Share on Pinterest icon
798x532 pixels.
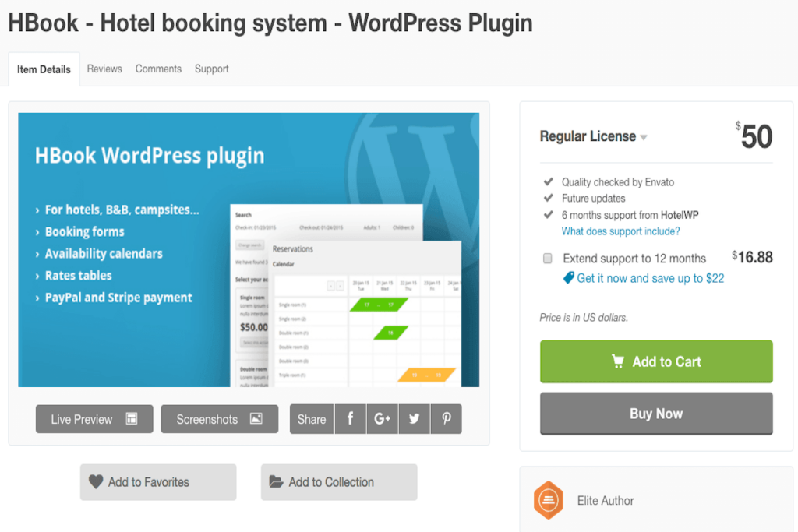[x=447, y=419]
